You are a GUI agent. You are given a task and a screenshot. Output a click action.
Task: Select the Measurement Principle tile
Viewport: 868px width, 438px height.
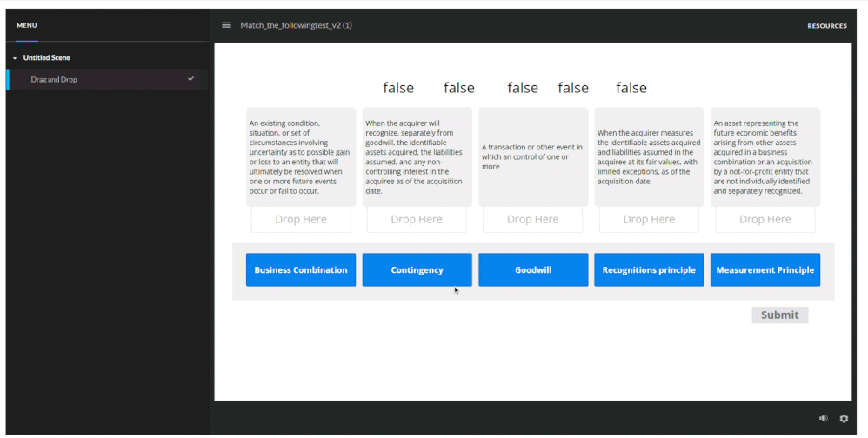[x=765, y=270]
